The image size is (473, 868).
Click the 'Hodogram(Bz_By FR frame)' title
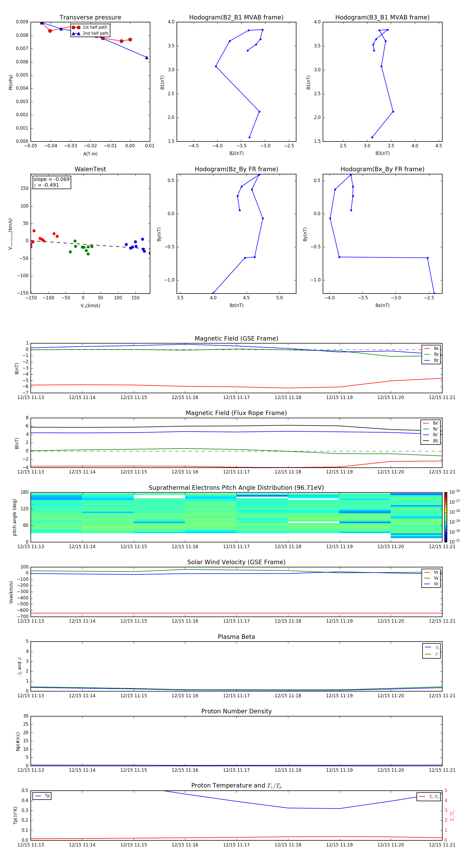point(236,169)
